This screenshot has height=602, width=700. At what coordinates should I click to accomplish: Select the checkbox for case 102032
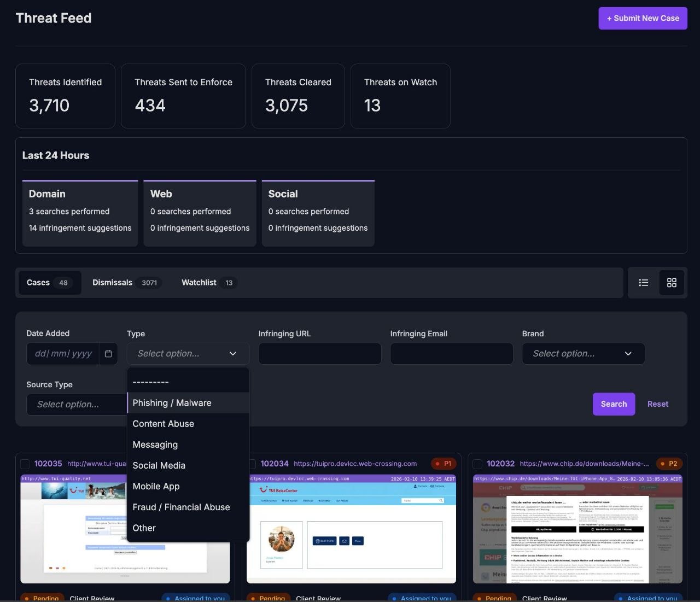[477, 464]
